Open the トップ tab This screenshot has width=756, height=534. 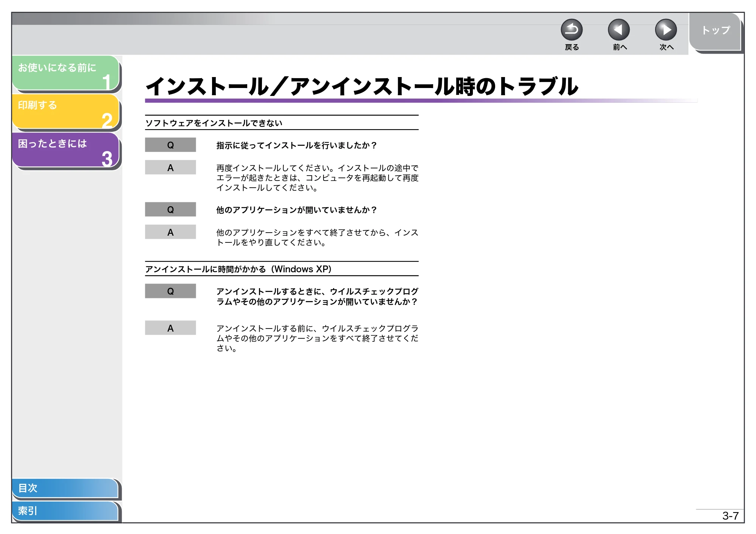pos(715,31)
